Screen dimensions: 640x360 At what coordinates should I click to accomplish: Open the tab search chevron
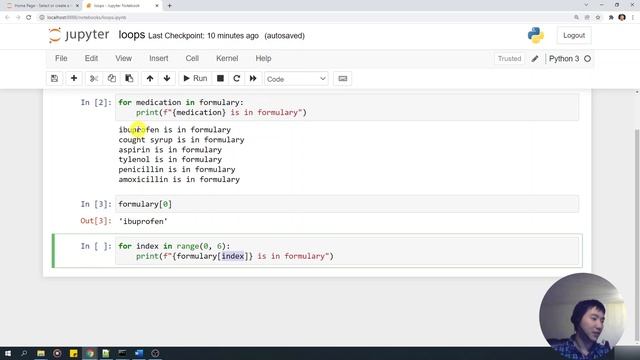tap(586, 5)
